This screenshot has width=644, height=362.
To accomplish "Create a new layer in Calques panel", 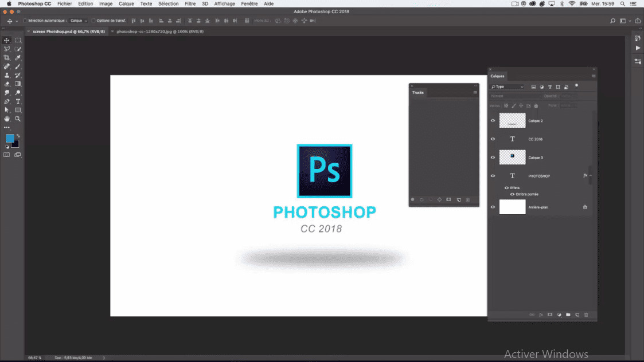I will (x=577, y=315).
